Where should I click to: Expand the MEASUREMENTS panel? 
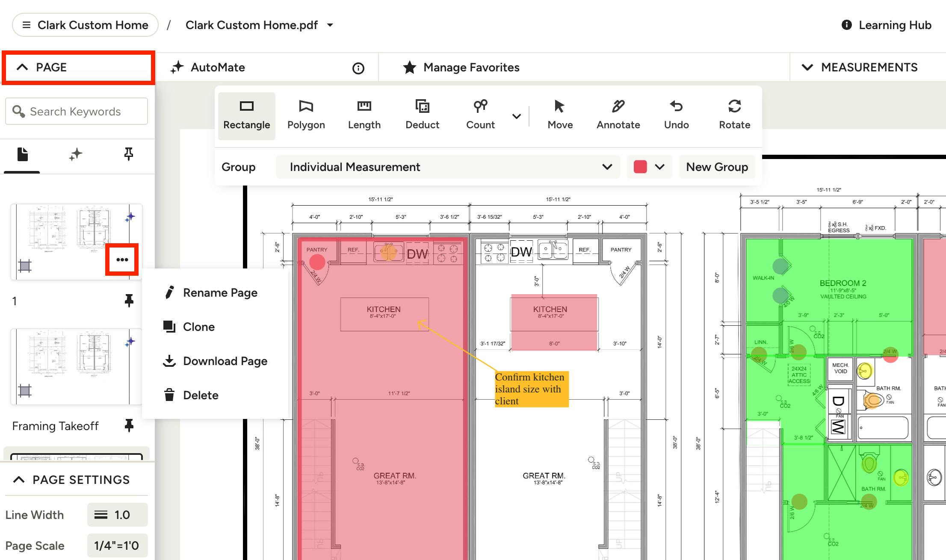pyautogui.click(x=861, y=67)
